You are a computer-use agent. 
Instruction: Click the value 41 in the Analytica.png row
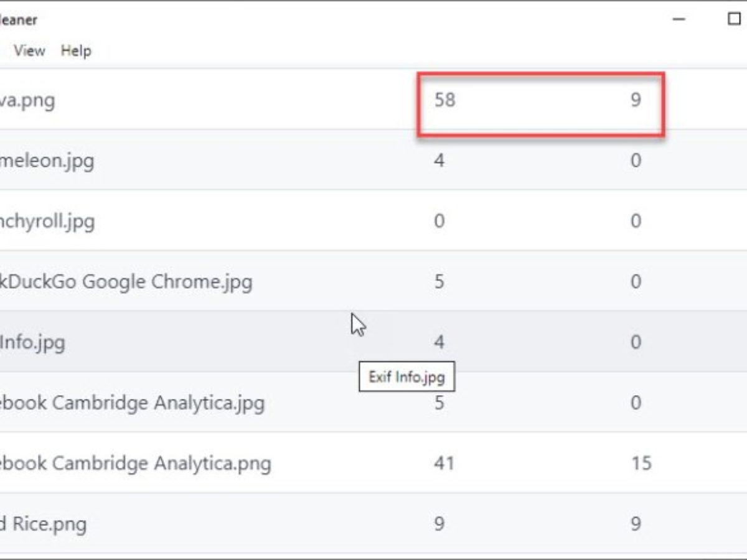(444, 464)
